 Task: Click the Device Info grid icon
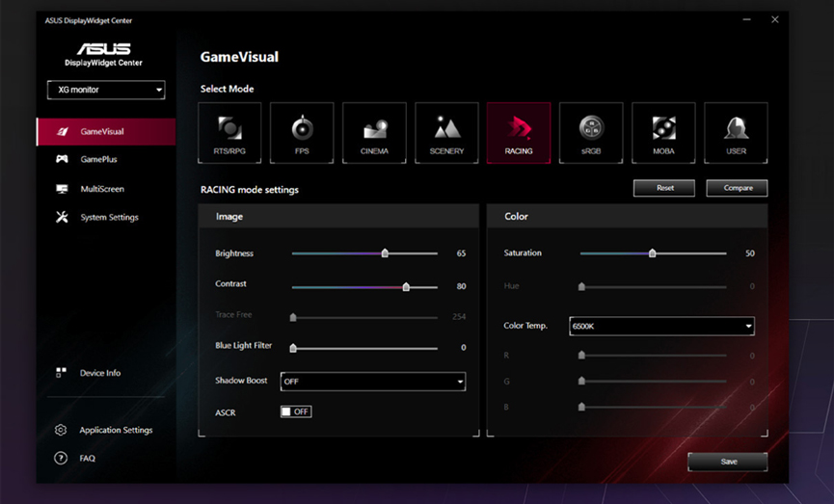tap(61, 372)
